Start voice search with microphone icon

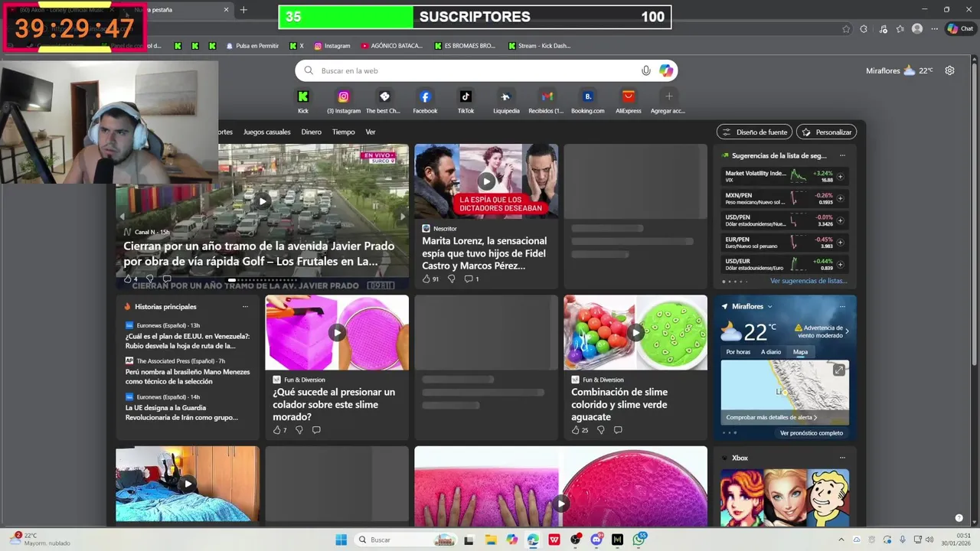click(646, 70)
